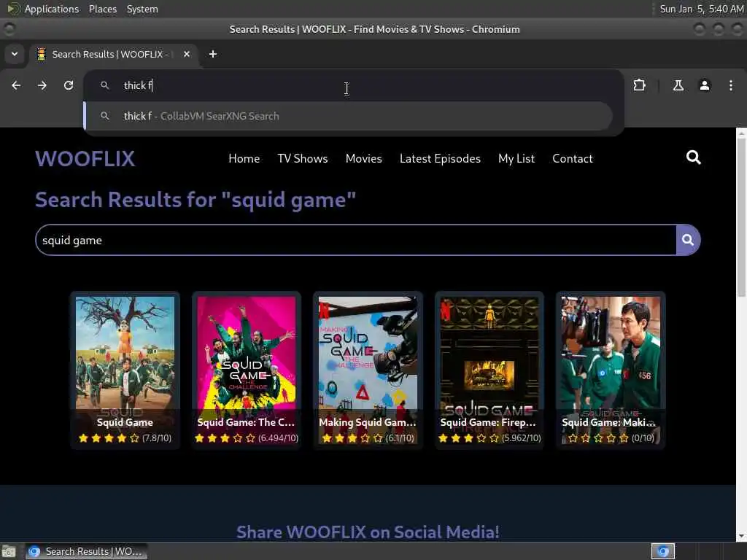Click the '(6.494/10)' rating text

[x=278, y=438]
